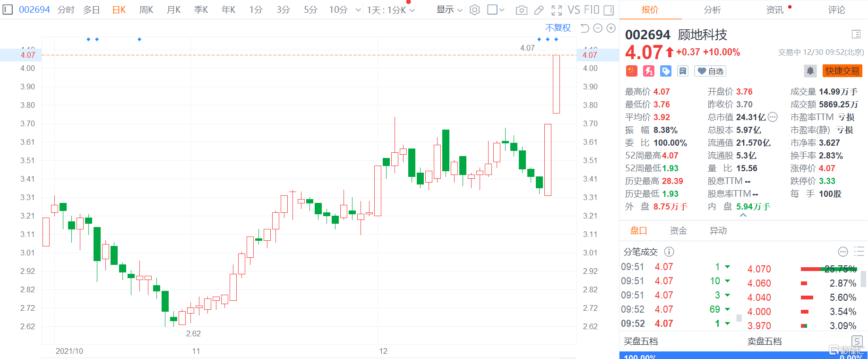Expand more minute intervals after 10分
868x359 pixels.
[x=358, y=10]
